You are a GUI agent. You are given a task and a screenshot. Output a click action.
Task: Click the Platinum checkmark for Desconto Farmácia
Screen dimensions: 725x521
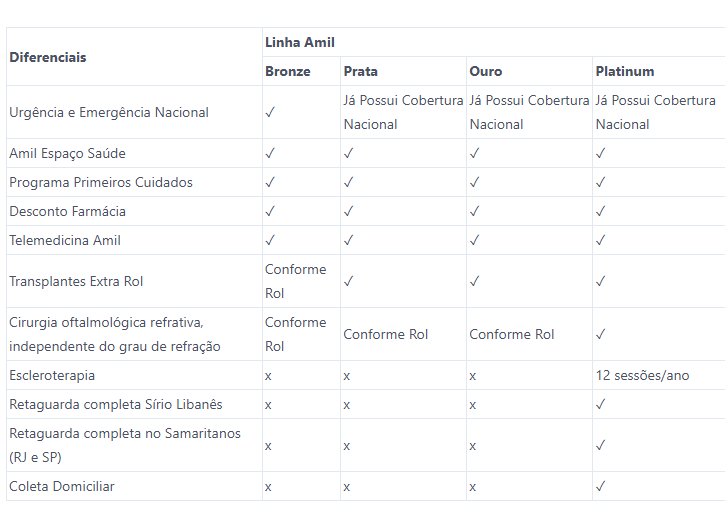[x=600, y=212]
